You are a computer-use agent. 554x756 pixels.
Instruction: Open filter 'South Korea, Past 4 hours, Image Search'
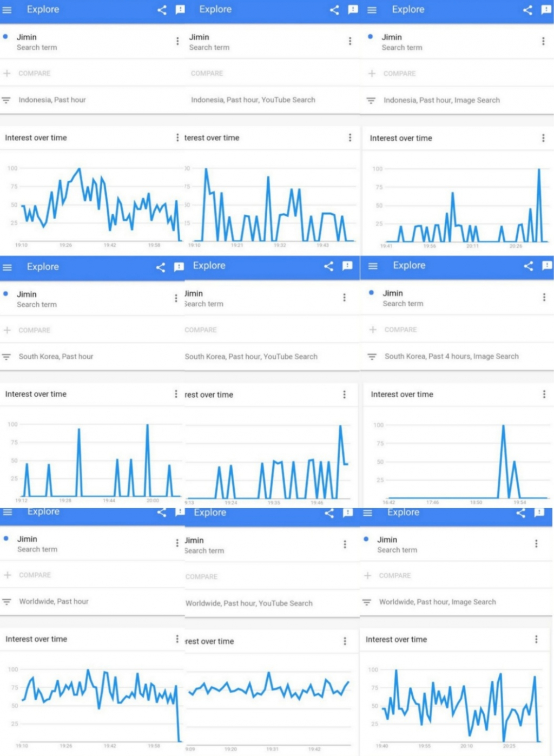click(x=451, y=356)
